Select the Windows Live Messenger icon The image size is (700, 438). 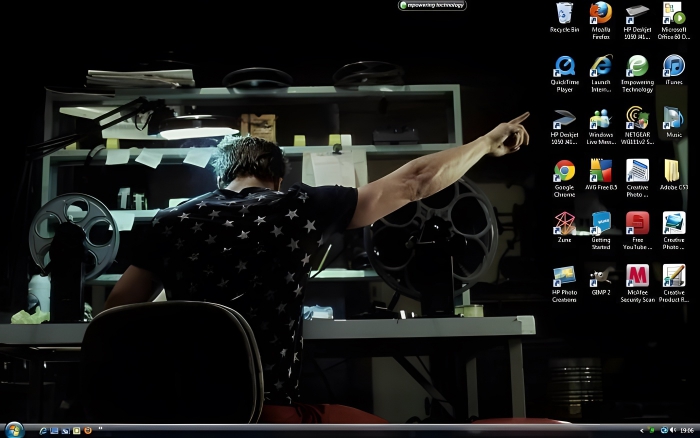click(x=601, y=118)
